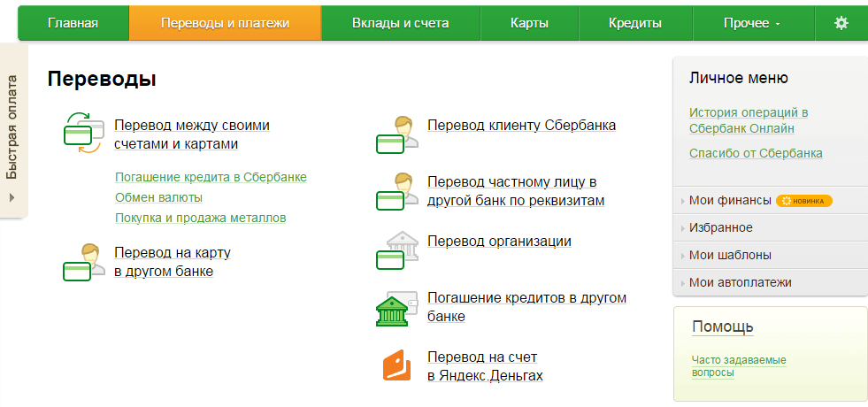Expand the Мои автоплатежи section

point(770,282)
